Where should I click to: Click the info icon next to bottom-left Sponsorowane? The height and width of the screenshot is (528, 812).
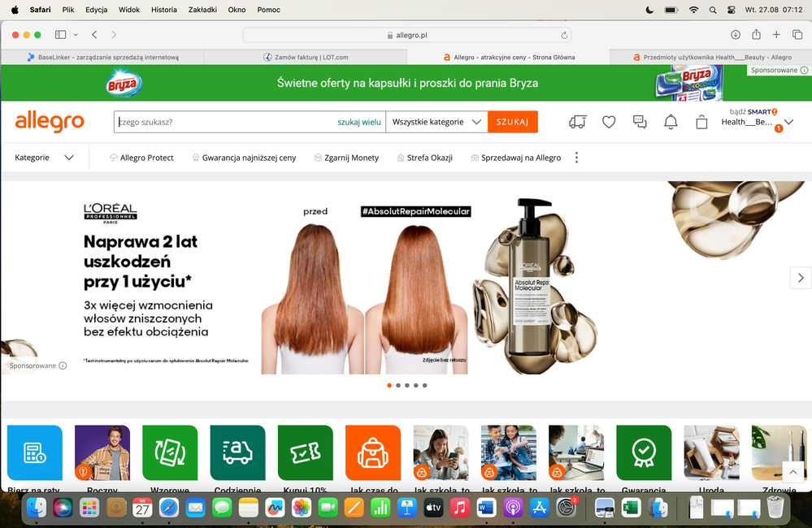(63, 366)
